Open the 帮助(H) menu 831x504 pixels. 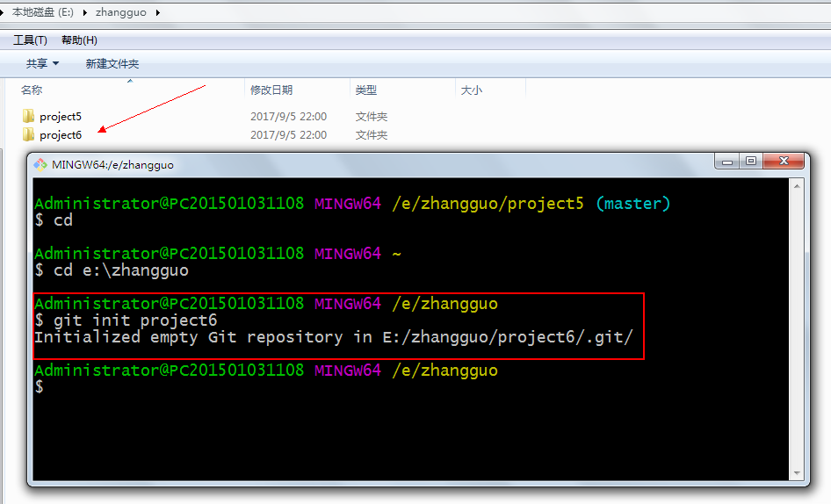[x=79, y=40]
